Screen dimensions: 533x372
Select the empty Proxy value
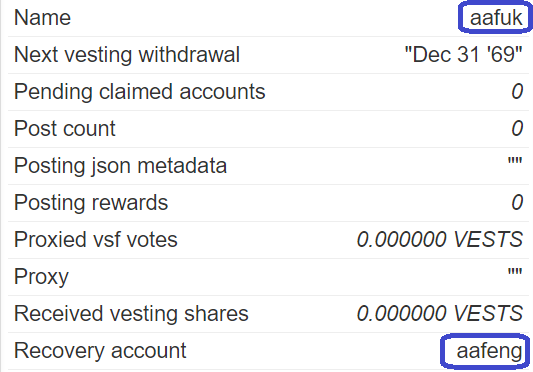[x=515, y=272]
